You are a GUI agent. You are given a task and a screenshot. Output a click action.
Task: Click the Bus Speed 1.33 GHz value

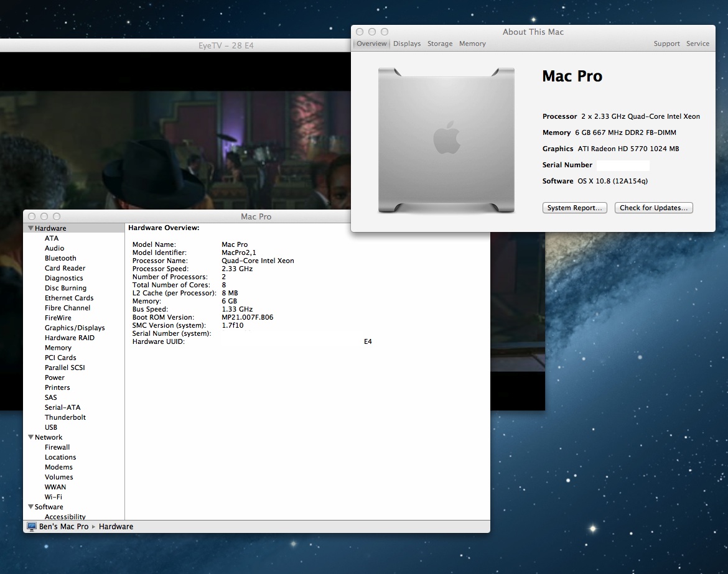(237, 309)
